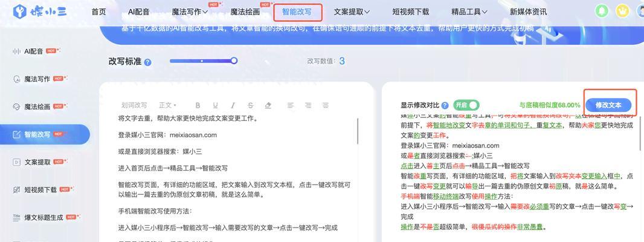The width and height of the screenshot is (644, 242).
Task: Toggle italic formatting
Action: click(233, 105)
